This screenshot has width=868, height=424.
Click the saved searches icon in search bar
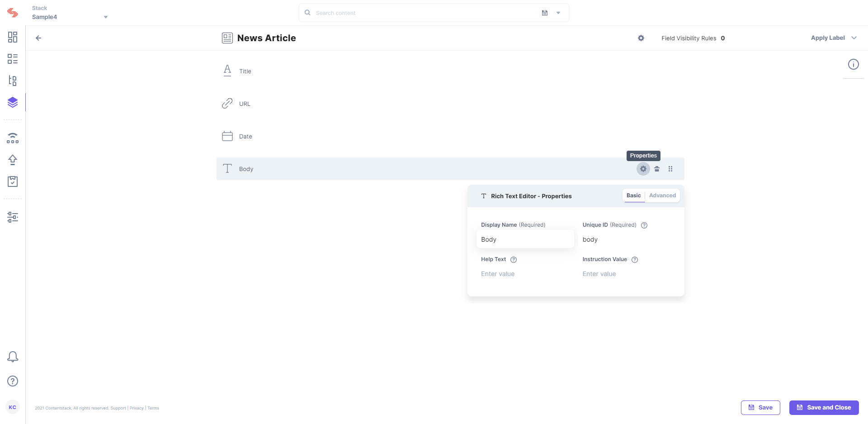(x=545, y=13)
